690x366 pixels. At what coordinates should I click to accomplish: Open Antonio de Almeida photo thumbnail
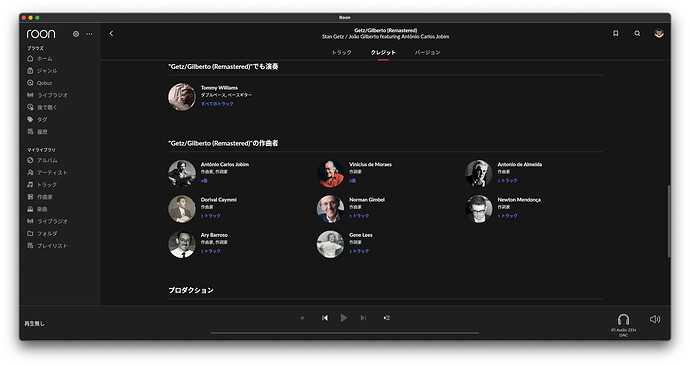(x=478, y=173)
